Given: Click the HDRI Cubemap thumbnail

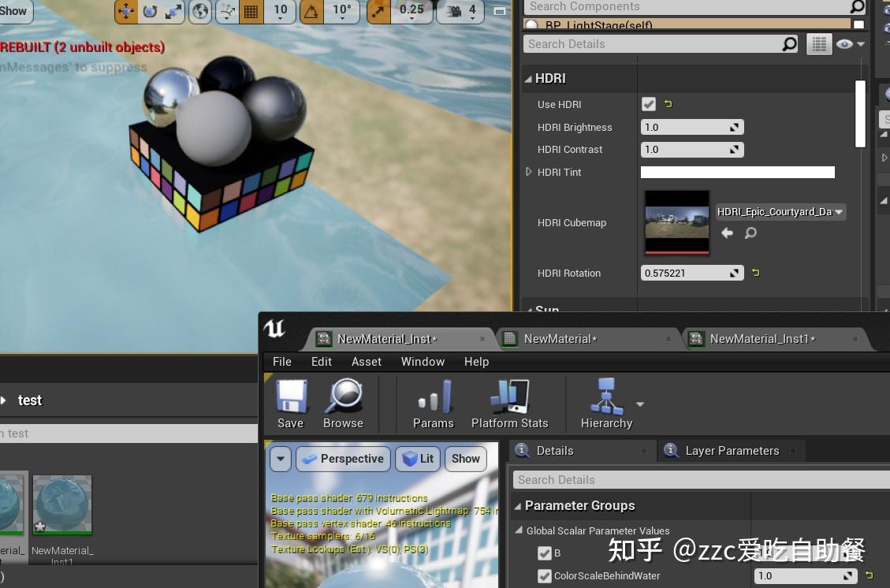Looking at the screenshot, I should click(x=676, y=222).
